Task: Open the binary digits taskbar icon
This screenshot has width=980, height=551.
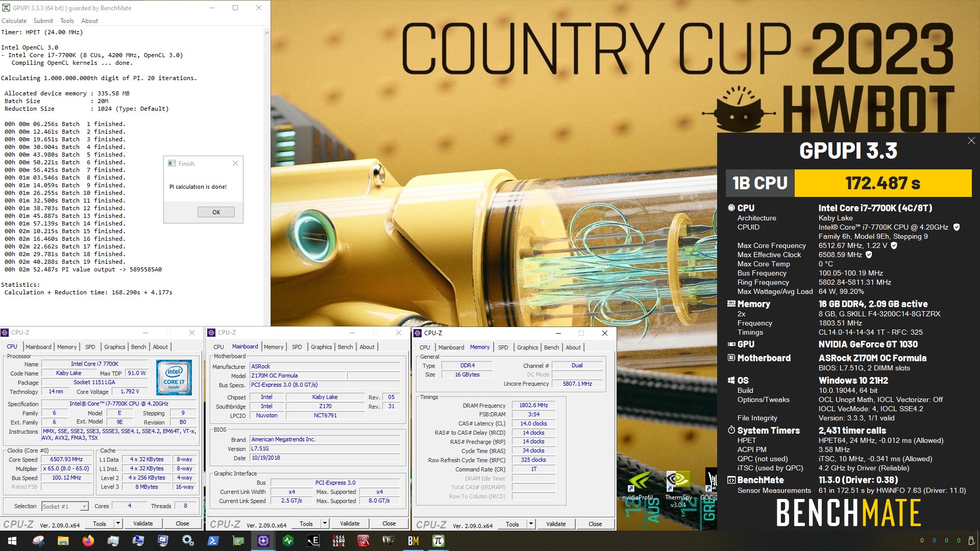Action: click(338, 541)
